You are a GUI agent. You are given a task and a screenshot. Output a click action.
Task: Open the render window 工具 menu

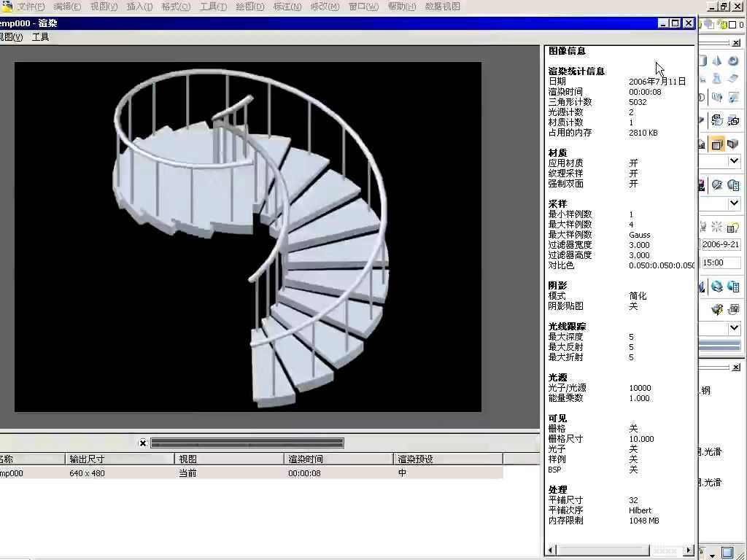pyautogui.click(x=41, y=37)
